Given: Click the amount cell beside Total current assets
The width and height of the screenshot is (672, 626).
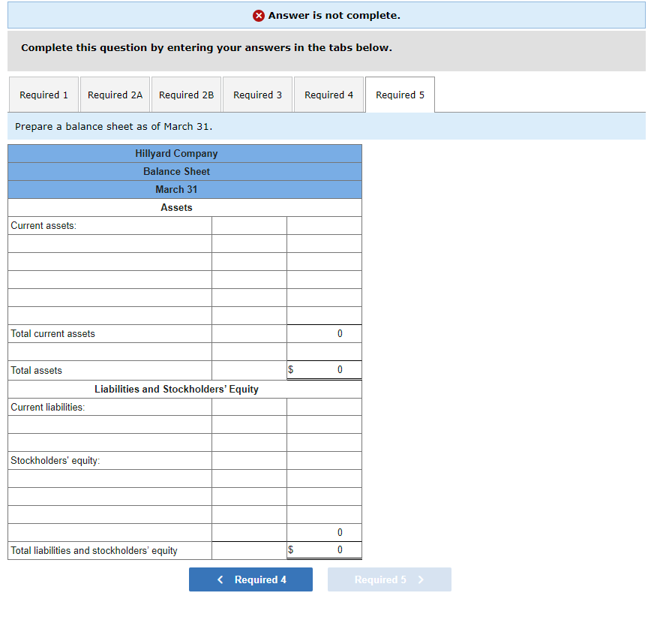Looking at the screenshot, I should coord(324,333).
